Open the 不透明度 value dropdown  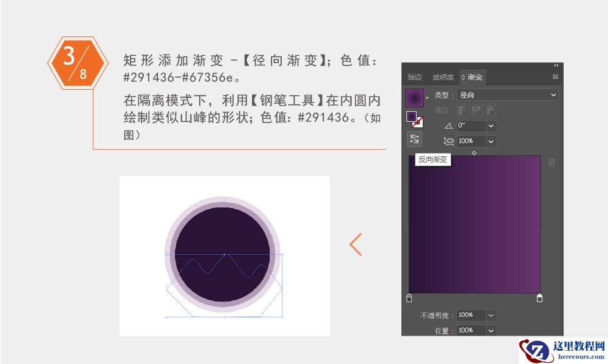point(491,315)
